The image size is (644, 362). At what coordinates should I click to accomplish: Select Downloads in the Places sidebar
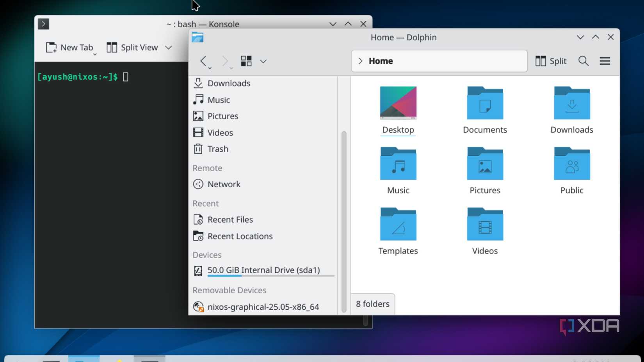pos(263,83)
